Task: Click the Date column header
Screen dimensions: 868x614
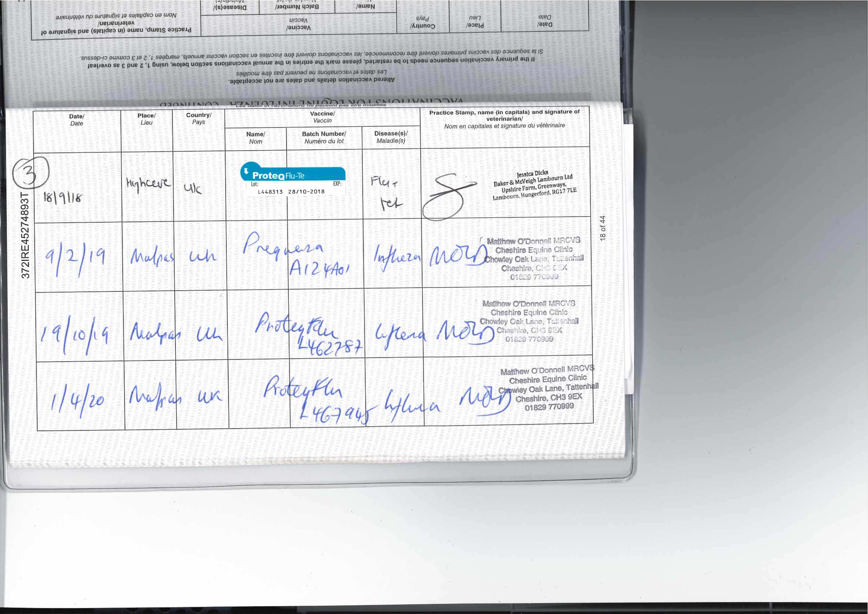Action: pyautogui.click(x=77, y=119)
